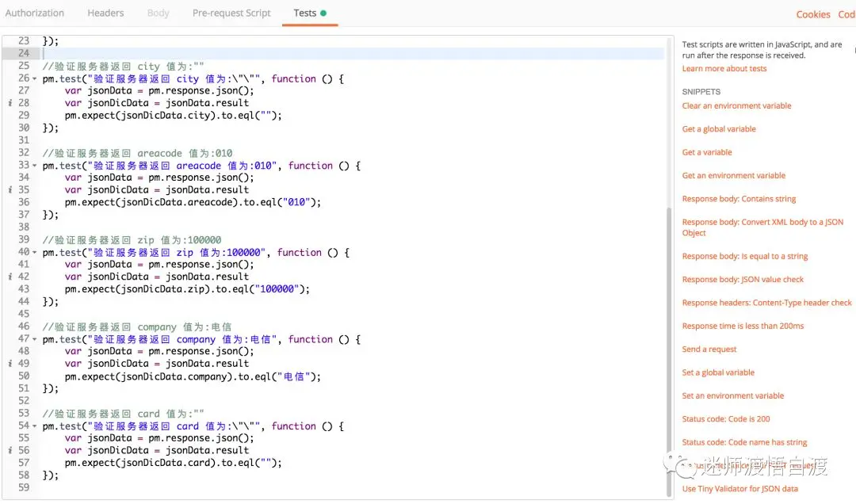Insert Get an environment variable snippet
The image size is (856, 504).
[x=734, y=176]
